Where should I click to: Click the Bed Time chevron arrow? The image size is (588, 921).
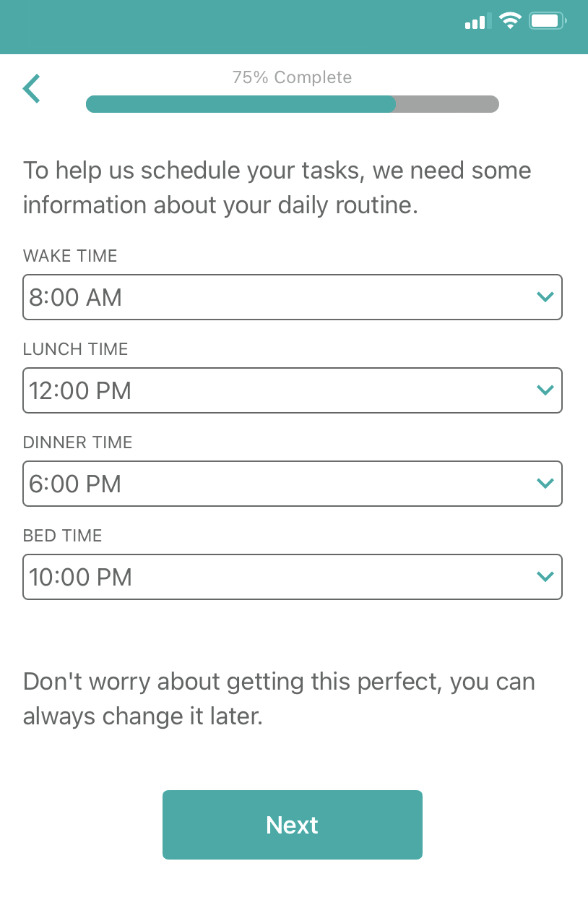pyautogui.click(x=545, y=577)
